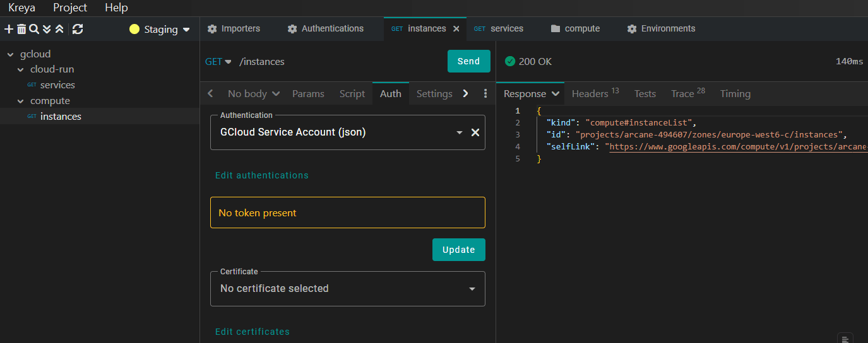The height and width of the screenshot is (343, 868).
Task: Click the Update token button
Action: 458,250
